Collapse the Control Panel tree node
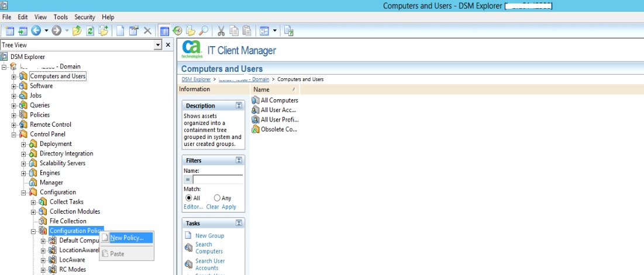644x275 pixels. click(x=14, y=134)
